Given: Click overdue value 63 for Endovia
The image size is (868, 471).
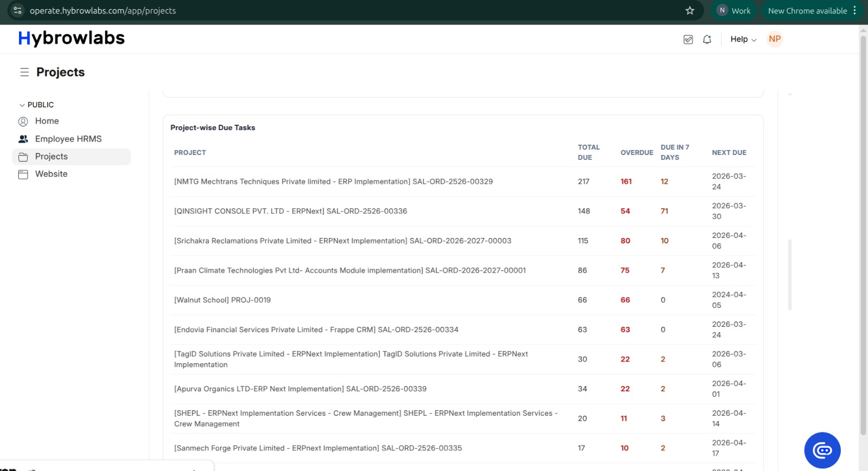Looking at the screenshot, I should click(x=626, y=330).
